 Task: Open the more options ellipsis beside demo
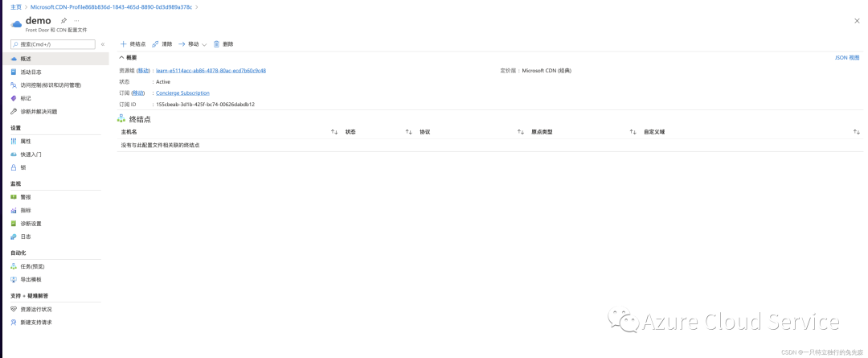pyautogui.click(x=76, y=20)
